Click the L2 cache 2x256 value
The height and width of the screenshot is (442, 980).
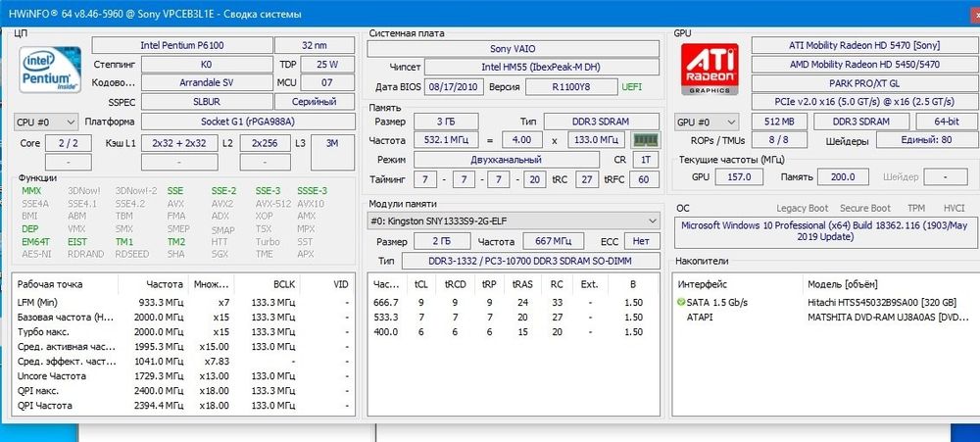tap(265, 143)
